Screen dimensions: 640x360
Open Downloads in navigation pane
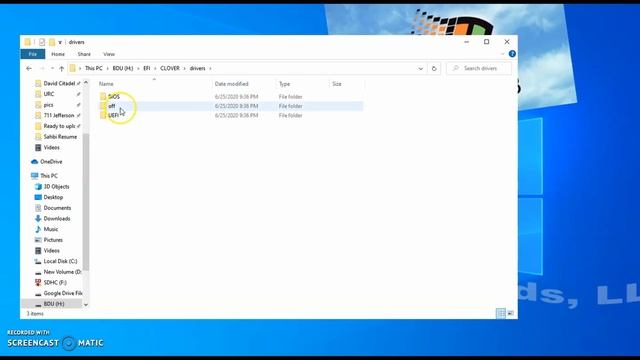(57, 218)
